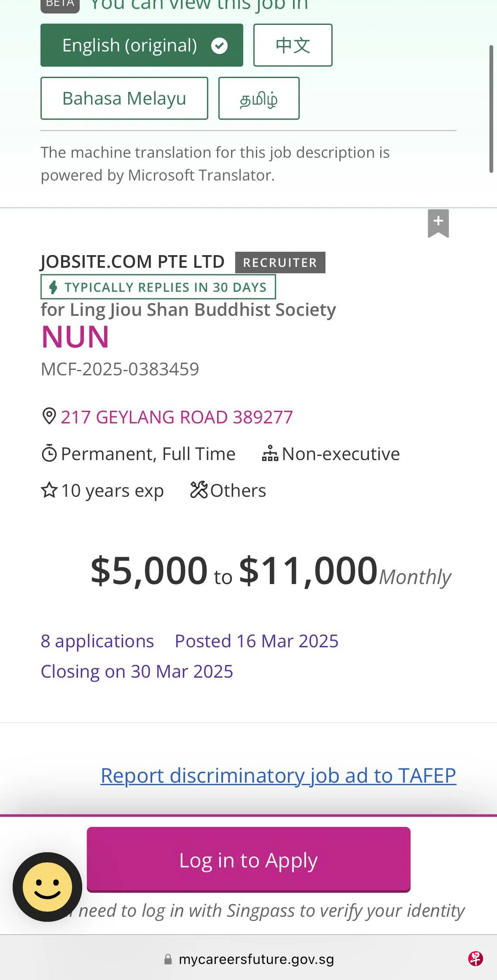Screen dimensions: 497x980
Task: Click the star experience icon
Action: (49, 490)
